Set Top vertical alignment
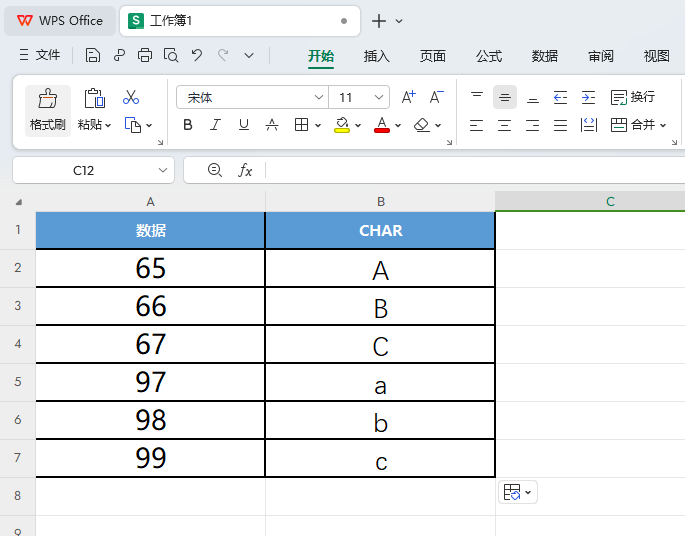The image size is (685, 536). click(x=477, y=97)
